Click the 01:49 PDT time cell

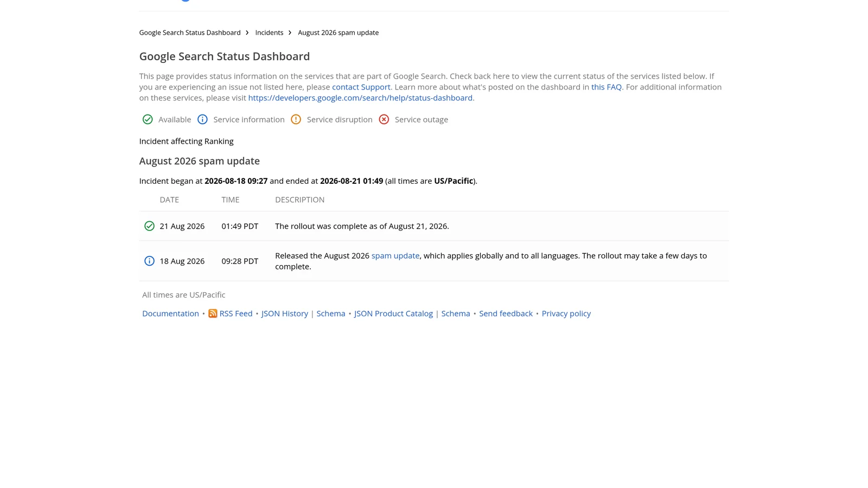coord(240,226)
